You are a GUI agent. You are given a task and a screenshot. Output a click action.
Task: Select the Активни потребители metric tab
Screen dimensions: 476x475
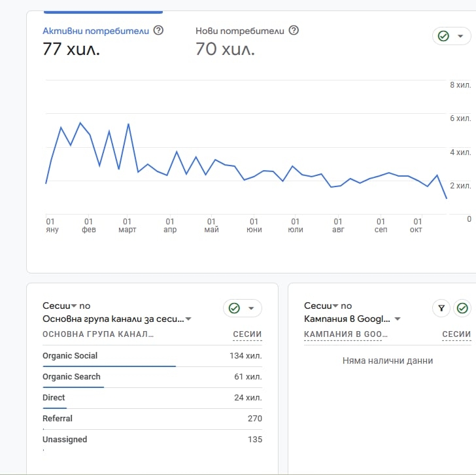(95, 31)
